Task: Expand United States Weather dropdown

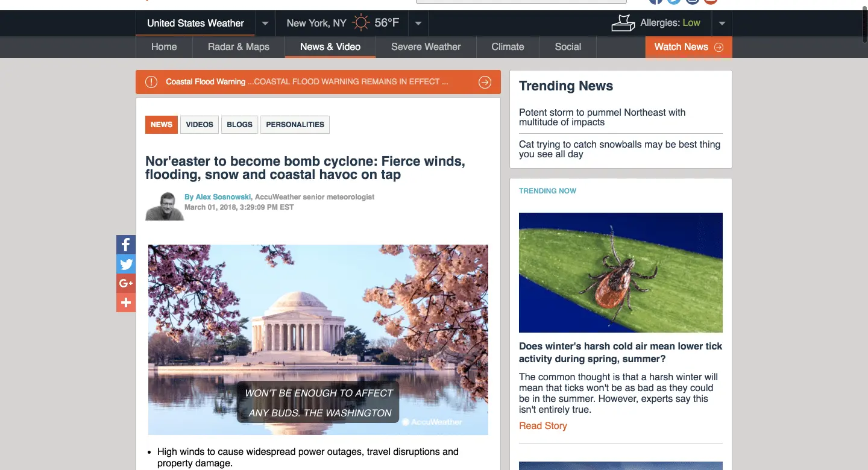Action: point(265,24)
